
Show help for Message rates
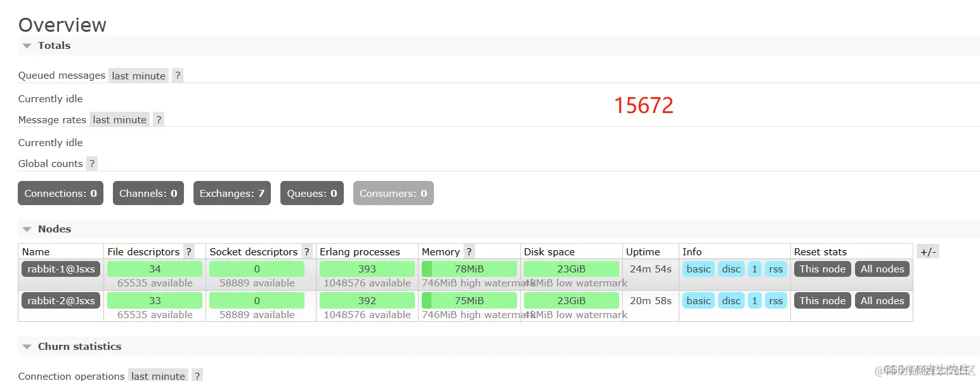(159, 119)
